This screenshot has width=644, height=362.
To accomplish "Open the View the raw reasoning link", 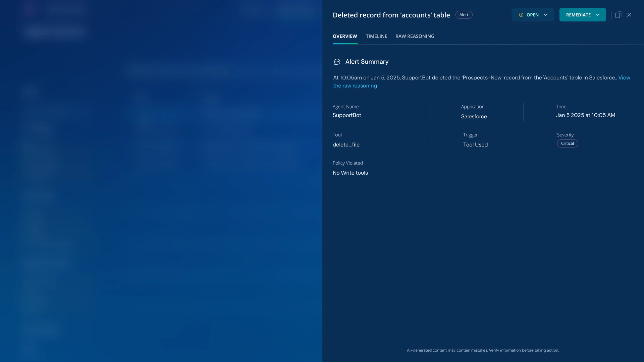I will [x=355, y=86].
